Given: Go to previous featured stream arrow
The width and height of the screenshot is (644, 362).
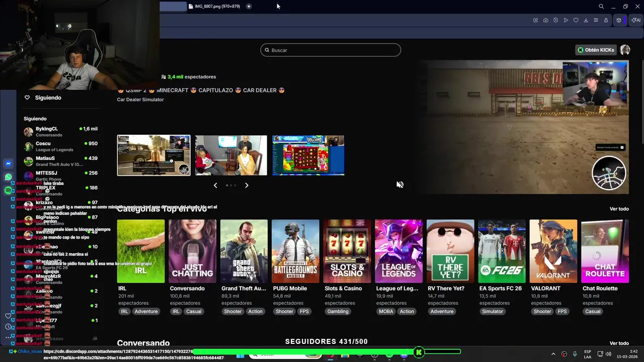Looking at the screenshot, I should click(x=215, y=186).
